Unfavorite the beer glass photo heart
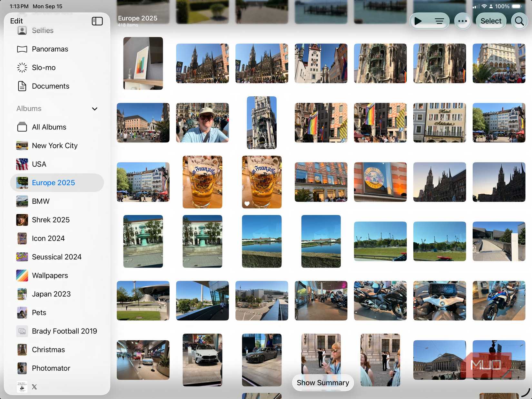 coord(247,203)
